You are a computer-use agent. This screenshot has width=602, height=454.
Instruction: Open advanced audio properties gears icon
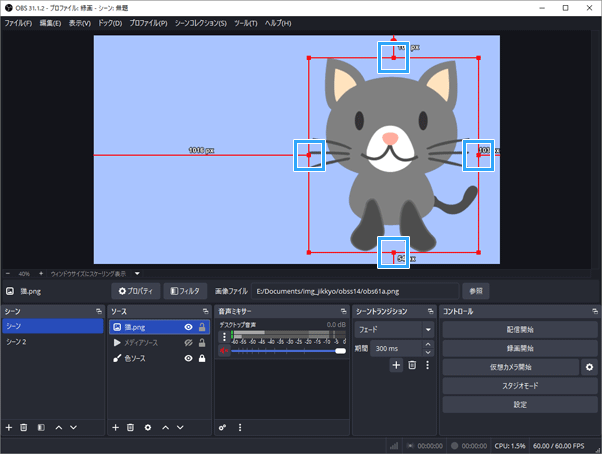click(222, 427)
